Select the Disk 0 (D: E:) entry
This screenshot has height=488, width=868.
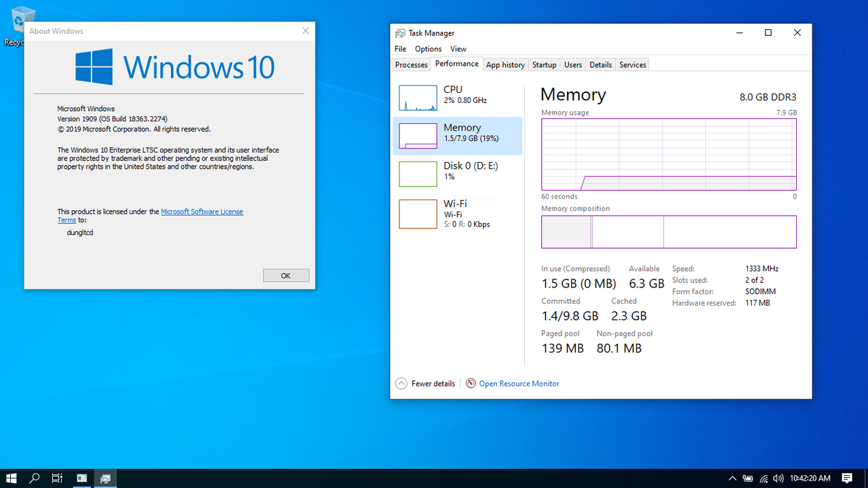458,174
